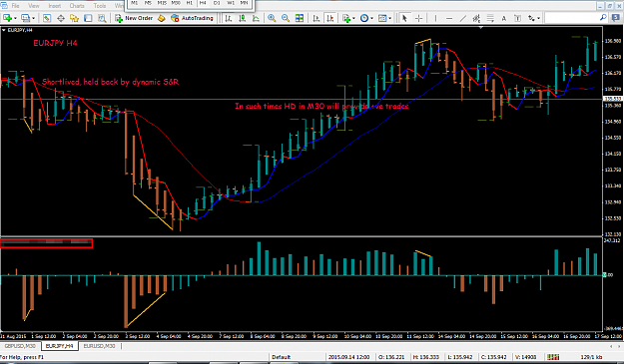Click the toolbar search input field

(x=571, y=18)
